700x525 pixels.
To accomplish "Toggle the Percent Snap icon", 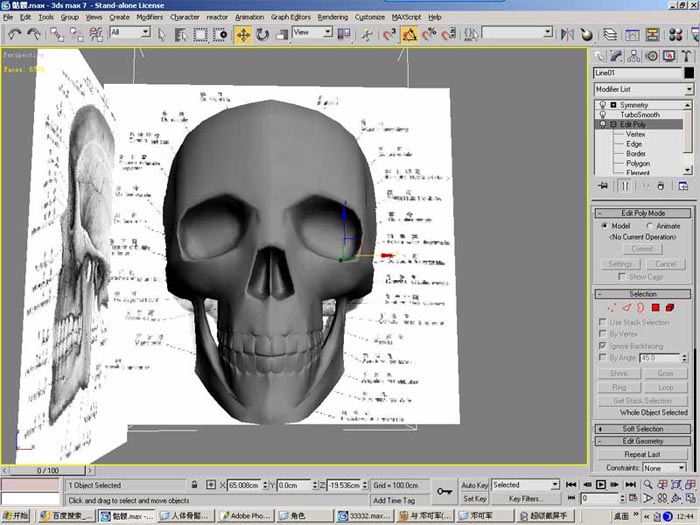I will click(x=429, y=34).
